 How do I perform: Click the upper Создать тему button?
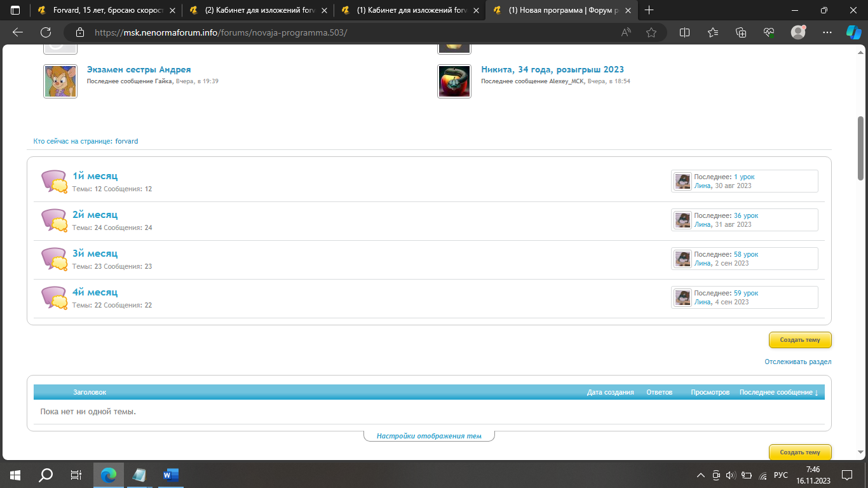(799, 340)
